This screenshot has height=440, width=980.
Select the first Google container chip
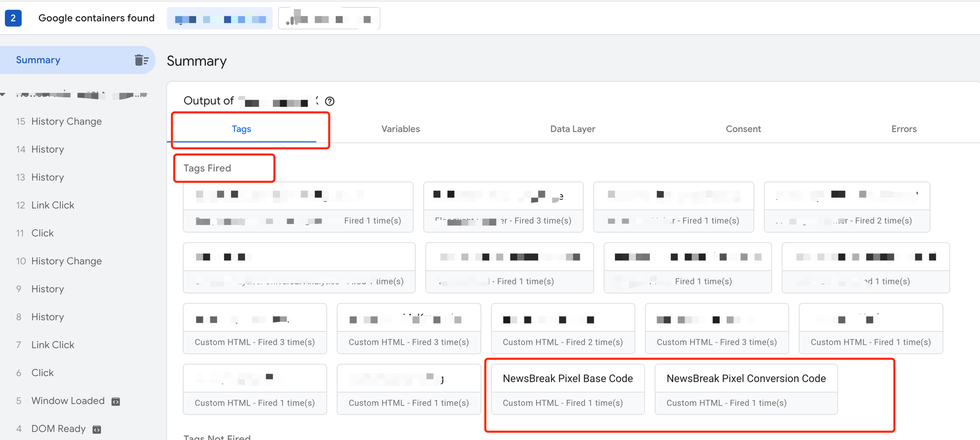pyautogui.click(x=219, y=18)
